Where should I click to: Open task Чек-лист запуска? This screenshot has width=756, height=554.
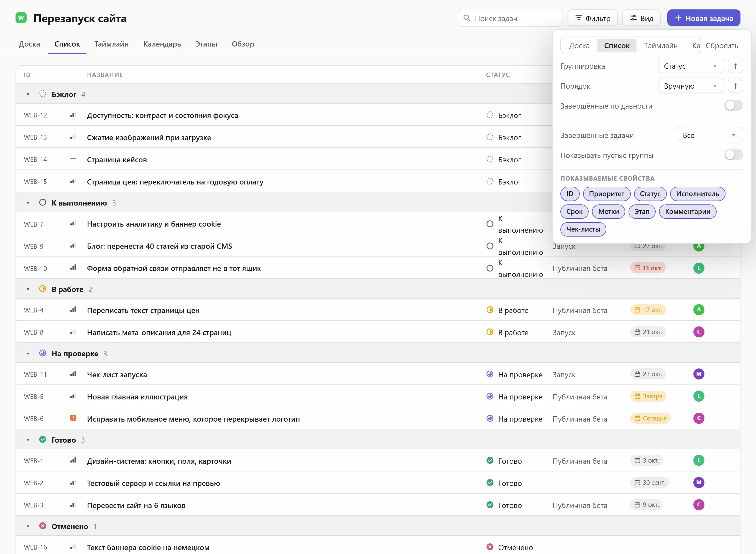pyautogui.click(x=117, y=374)
